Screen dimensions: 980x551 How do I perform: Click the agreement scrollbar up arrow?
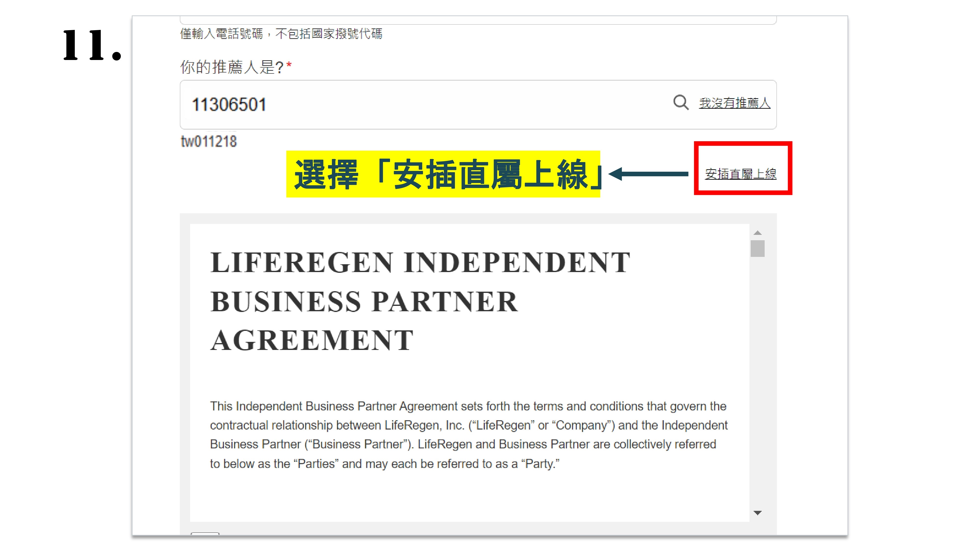(758, 233)
